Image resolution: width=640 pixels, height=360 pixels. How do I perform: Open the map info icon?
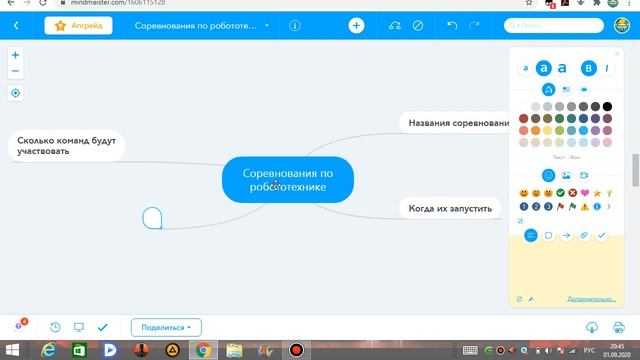click(295, 25)
